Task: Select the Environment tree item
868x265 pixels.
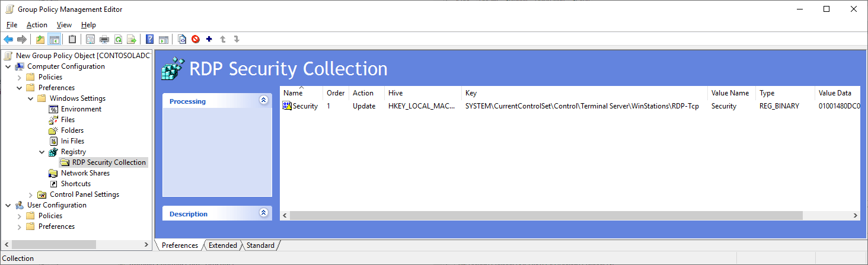Action: tap(81, 109)
